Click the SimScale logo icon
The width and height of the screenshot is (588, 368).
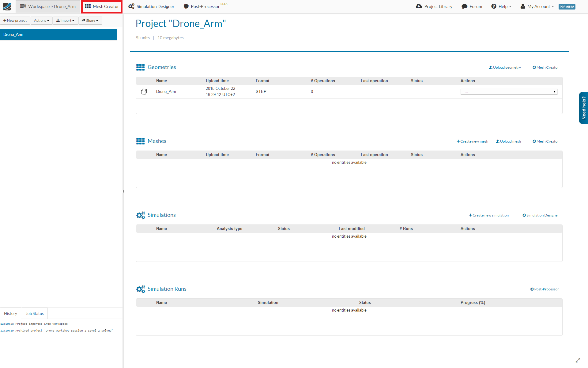pyautogui.click(x=7, y=6)
